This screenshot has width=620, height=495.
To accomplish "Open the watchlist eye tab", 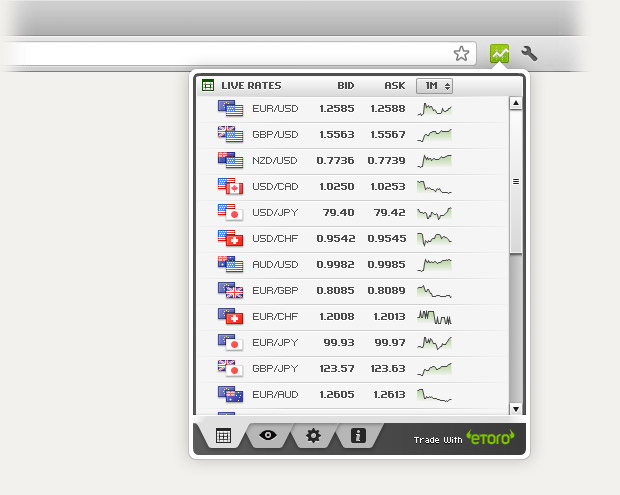I will pos(268,435).
